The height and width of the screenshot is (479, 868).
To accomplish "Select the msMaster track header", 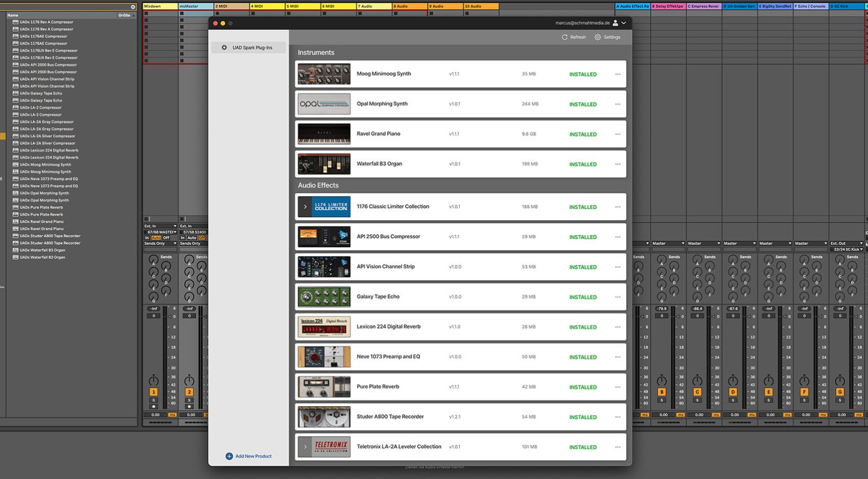I will click(194, 6).
